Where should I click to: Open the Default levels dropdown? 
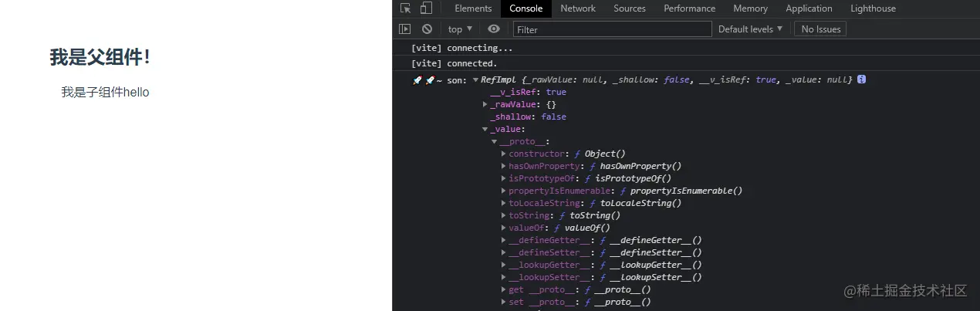[751, 29]
